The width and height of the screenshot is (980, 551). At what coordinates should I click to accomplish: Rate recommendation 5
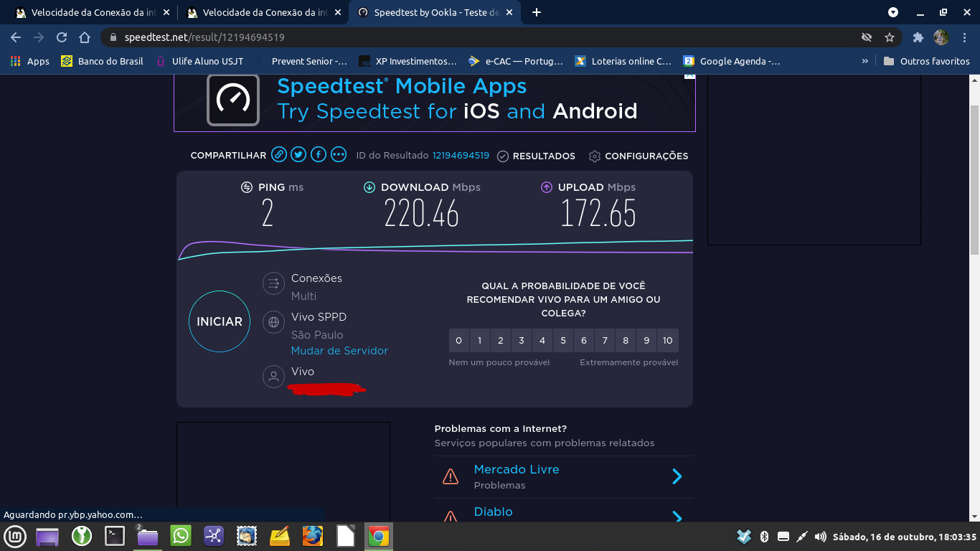563,341
